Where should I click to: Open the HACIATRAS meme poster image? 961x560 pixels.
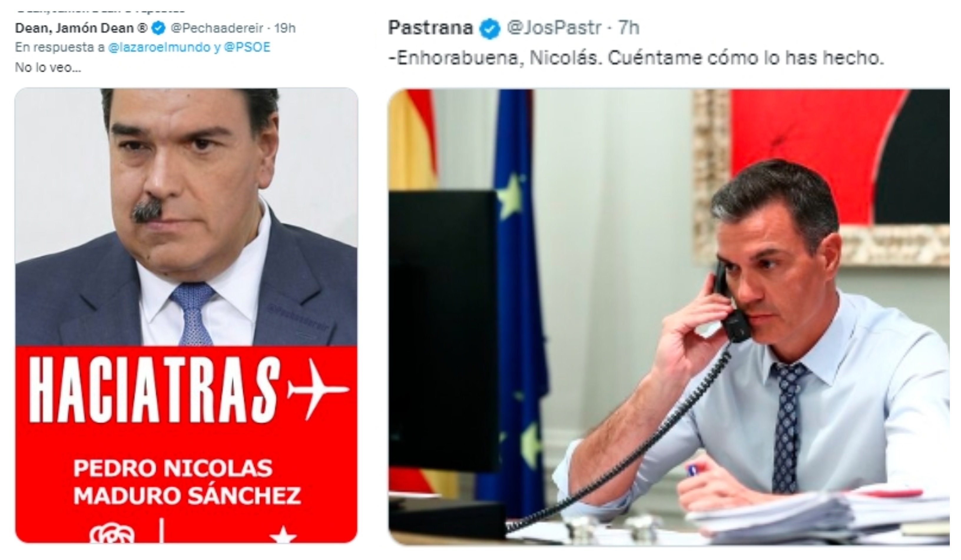pos(186,315)
